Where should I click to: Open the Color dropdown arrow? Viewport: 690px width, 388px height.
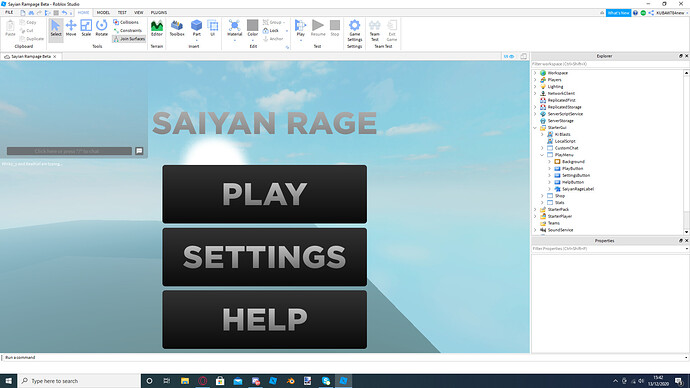[x=253, y=40]
